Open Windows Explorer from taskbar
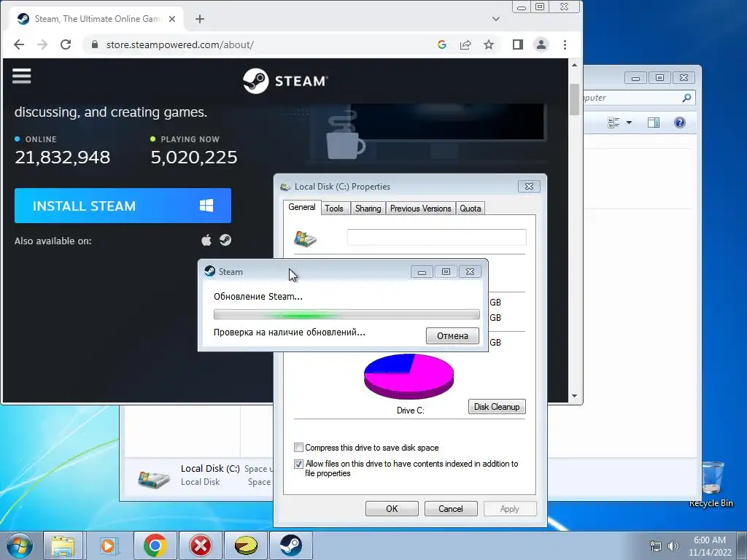747x560 pixels. coord(63,545)
